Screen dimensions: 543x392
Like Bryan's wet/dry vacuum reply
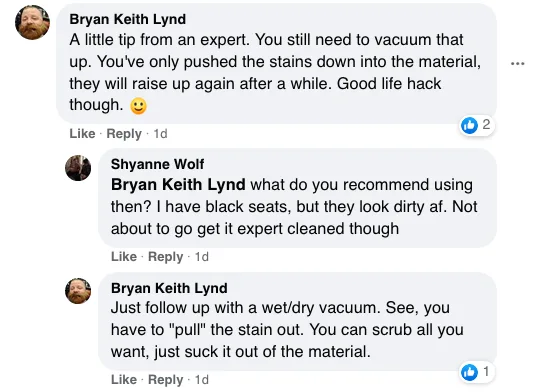point(124,380)
